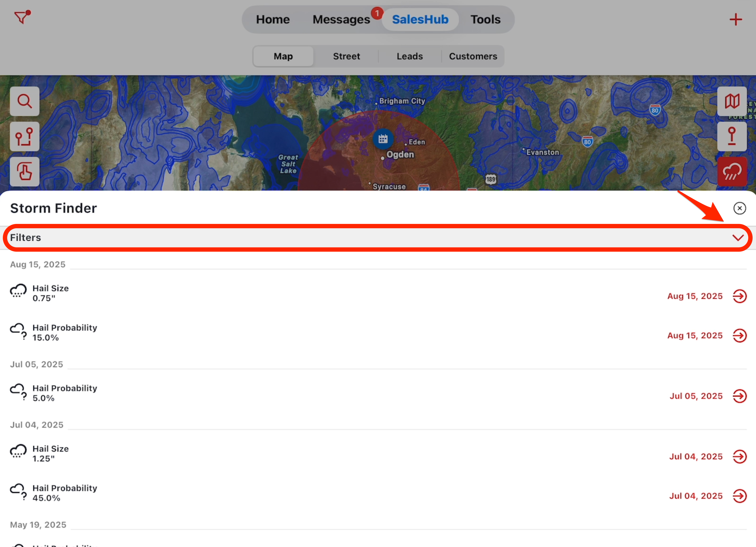Click the drop pin location icon
This screenshot has width=756, height=547.
point(732,136)
